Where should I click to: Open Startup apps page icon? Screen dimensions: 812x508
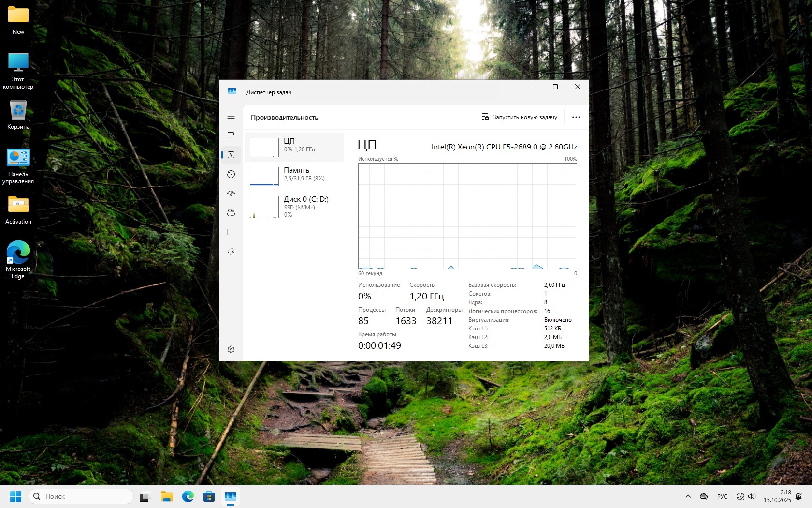[231, 194]
